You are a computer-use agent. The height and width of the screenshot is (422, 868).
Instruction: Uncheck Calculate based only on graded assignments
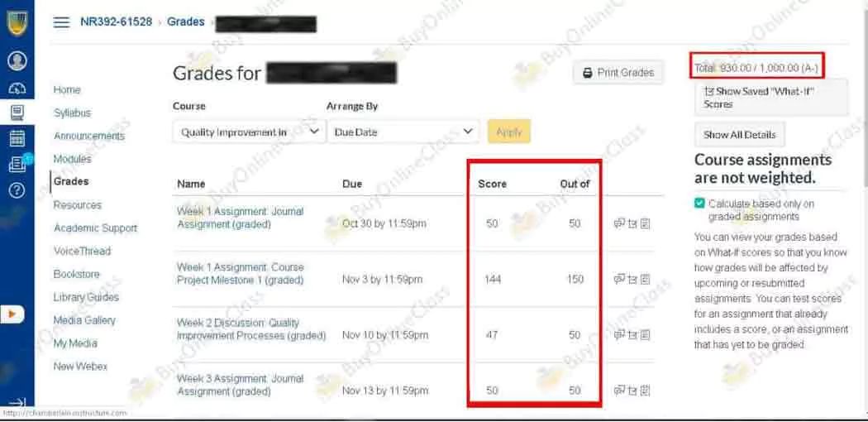(x=699, y=204)
